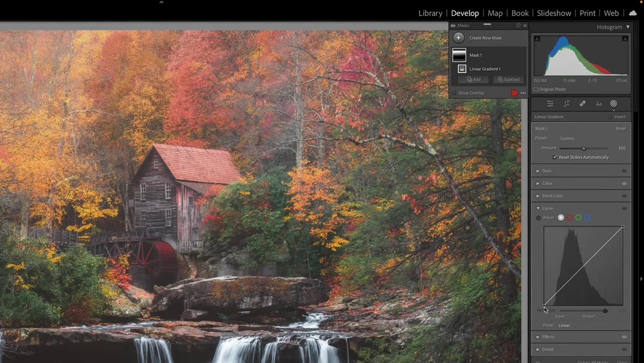Open the Edit sliders tool icon
Screen dimensions: 644x363
coord(550,104)
